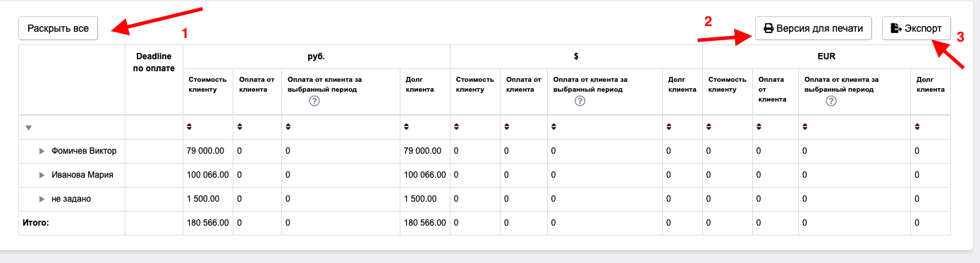Click the EUR currency group header
Image resolution: width=980 pixels, height=263 pixels.
click(x=826, y=56)
